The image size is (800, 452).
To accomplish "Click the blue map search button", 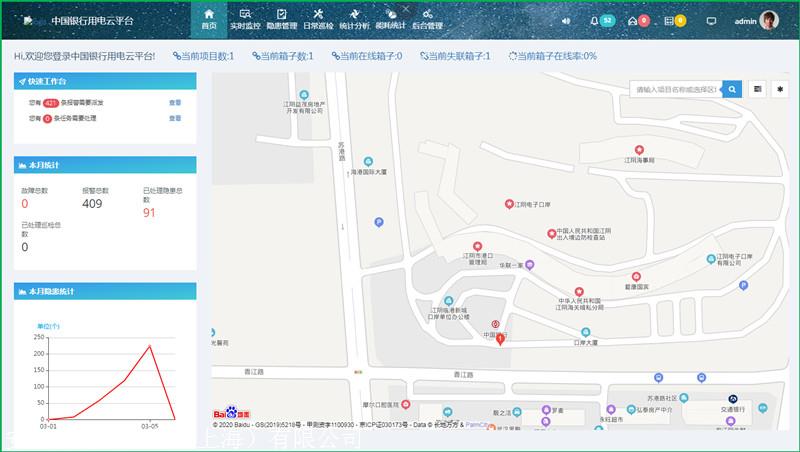I will coord(732,89).
